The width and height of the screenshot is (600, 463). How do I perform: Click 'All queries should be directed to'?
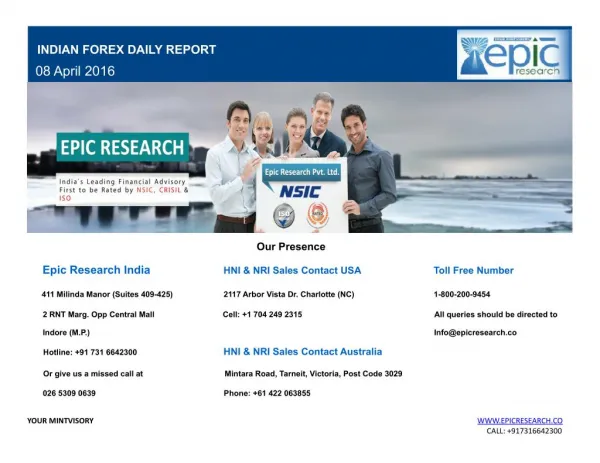coord(496,315)
